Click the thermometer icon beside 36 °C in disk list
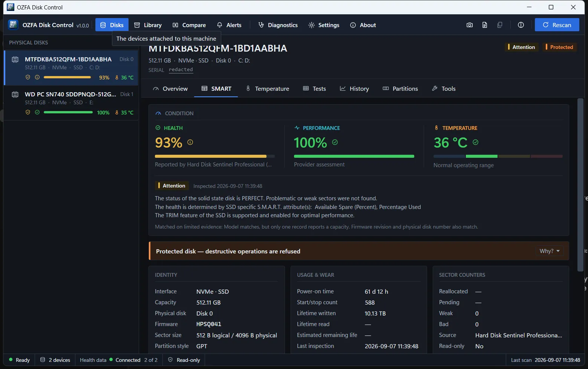 click(x=117, y=77)
